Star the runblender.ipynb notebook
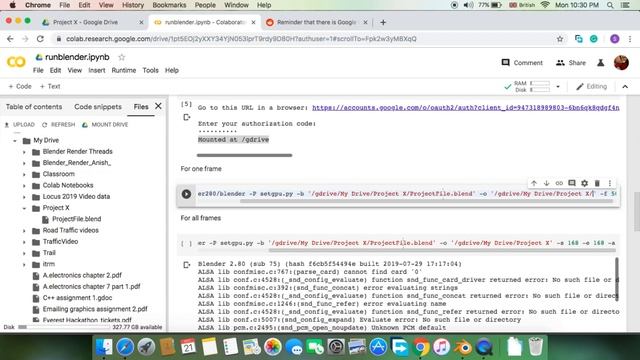This screenshot has height=360, width=640. tap(122, 57)
